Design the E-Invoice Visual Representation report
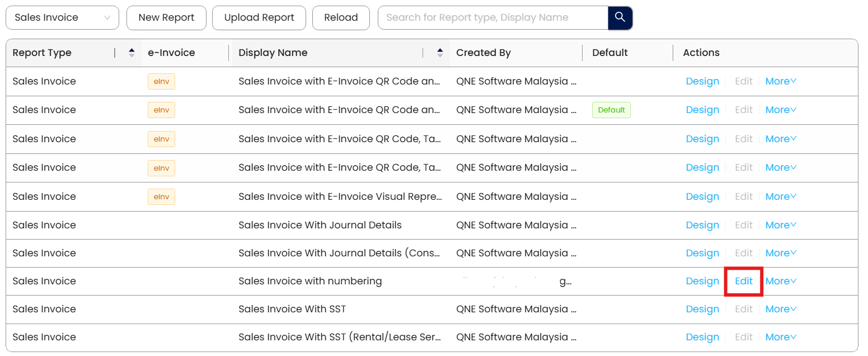The height and width of the screenshot is (356, 868). [x=702, y=196]
